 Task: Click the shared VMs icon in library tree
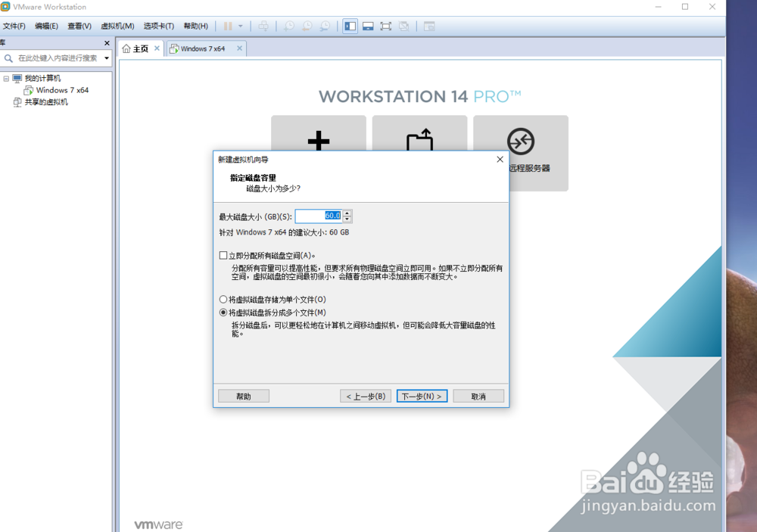pos(17,102)
